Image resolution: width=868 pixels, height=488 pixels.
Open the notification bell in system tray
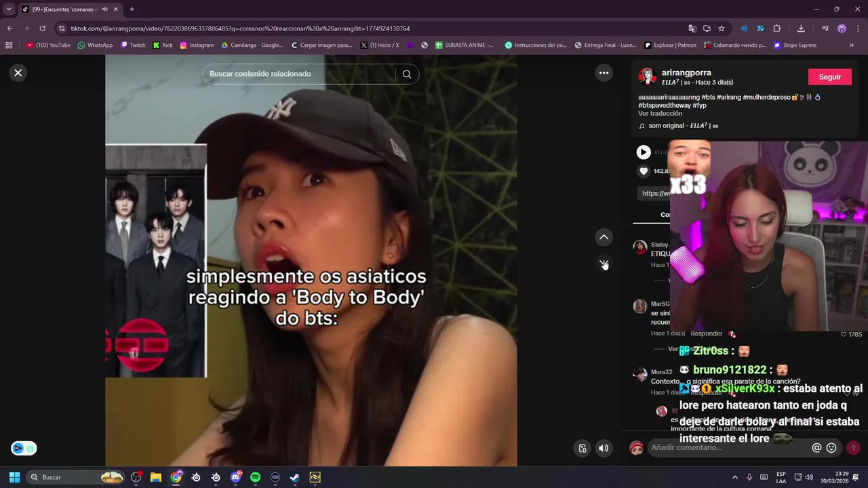(856, 477)
